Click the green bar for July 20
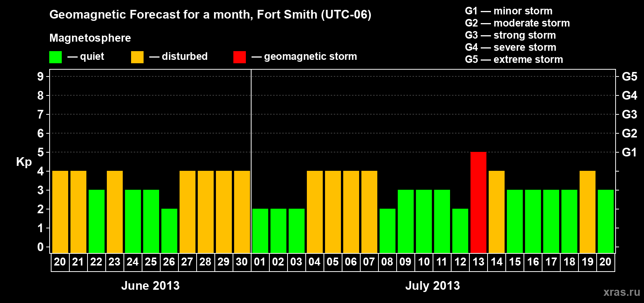The image size is (644, 303). pos(606,221)
